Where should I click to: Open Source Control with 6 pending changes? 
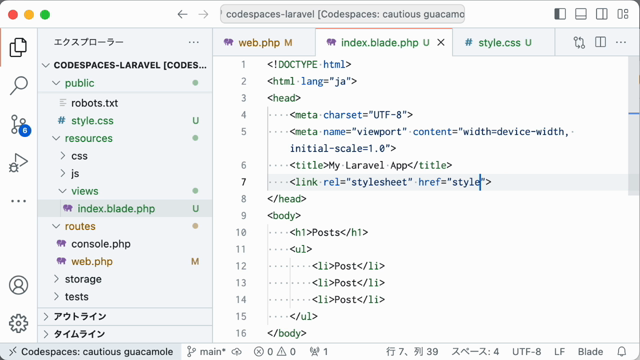click(x=19, y=125)
